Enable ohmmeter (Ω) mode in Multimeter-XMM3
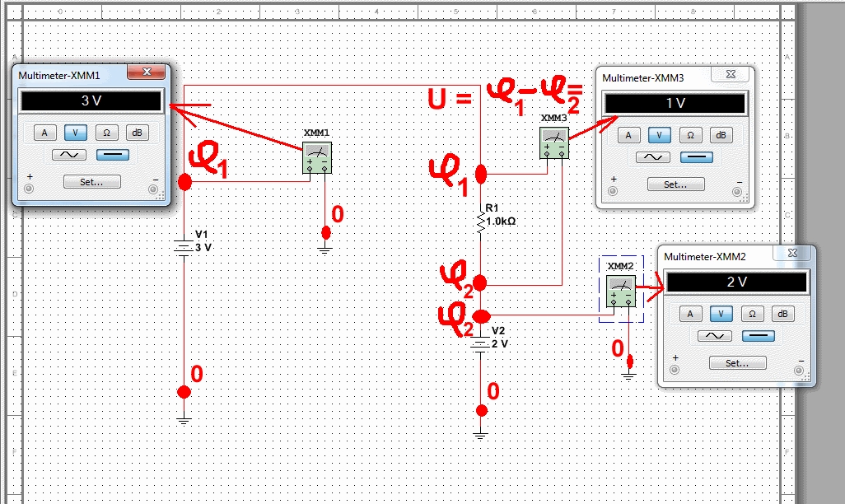This screenshot has height=504, width=845. (690, 135)
